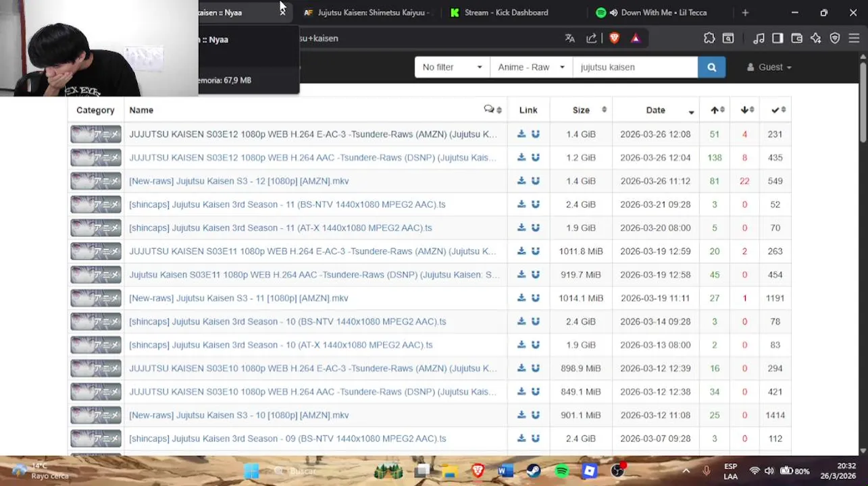Screen dimensions: 868x486
Task: Open Jujutsu Kaisen S03E11 AAC DSNP torrent link
Action: pyautogui.click(x=314, y=275)
